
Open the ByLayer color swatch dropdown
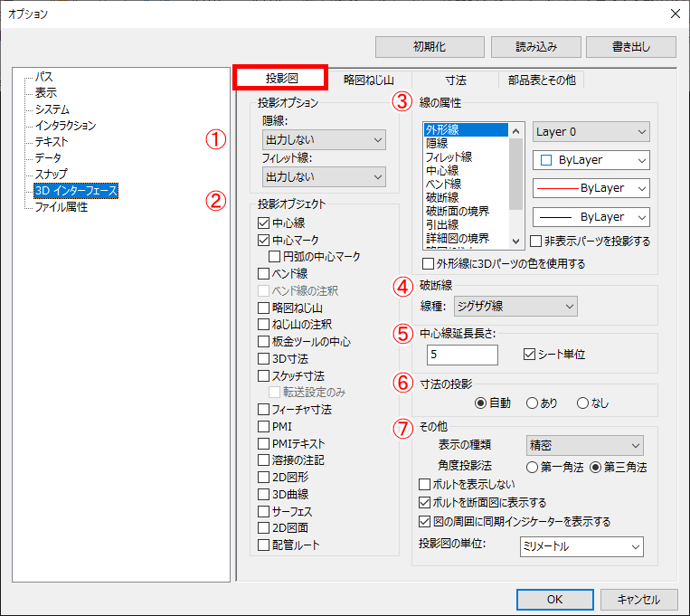click(591, 160)
